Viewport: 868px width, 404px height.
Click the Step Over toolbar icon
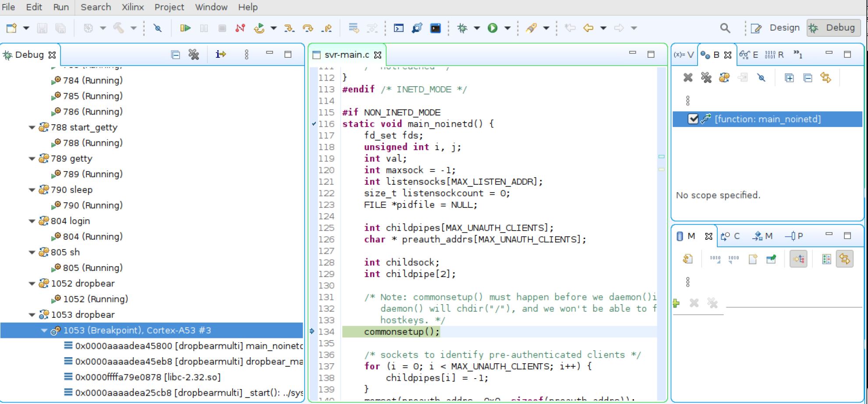308,28
